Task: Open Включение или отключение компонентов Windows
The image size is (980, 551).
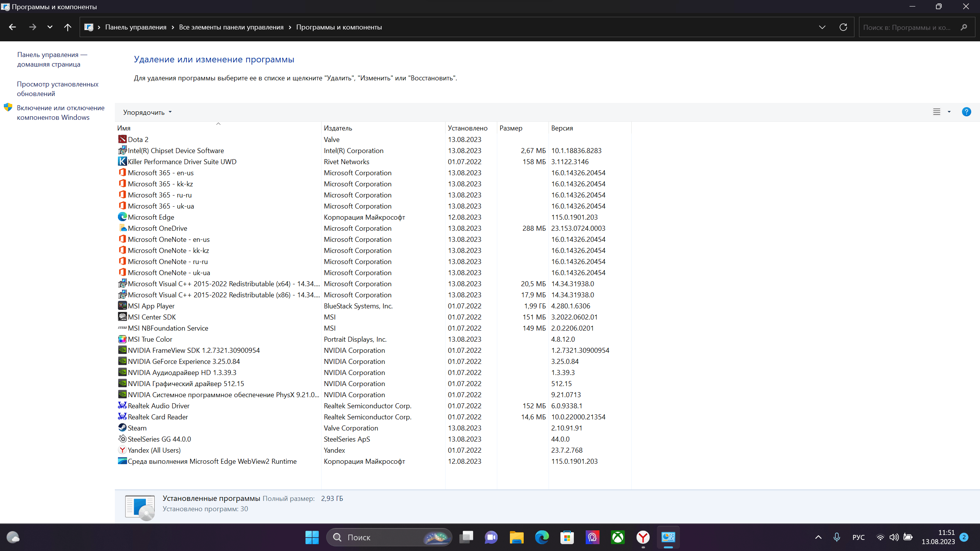Action: pyautogui.click(x=60, y=112)
